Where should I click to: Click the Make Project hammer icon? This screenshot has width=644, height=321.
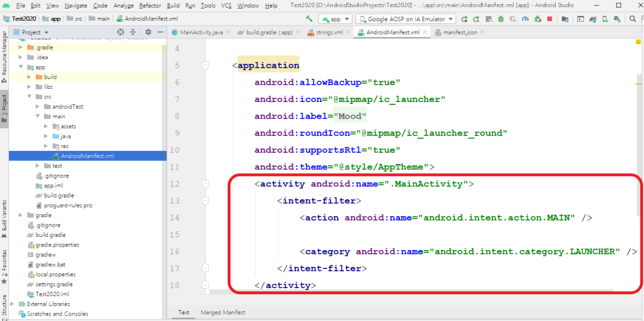click(309, 19)
